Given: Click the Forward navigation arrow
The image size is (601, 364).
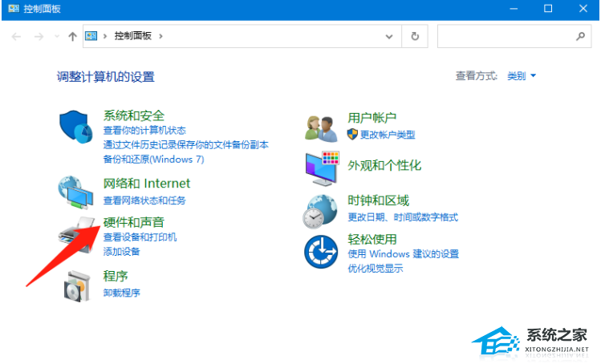Looking at the screenshot, I should pyautogui.click(x=39, y=36).
